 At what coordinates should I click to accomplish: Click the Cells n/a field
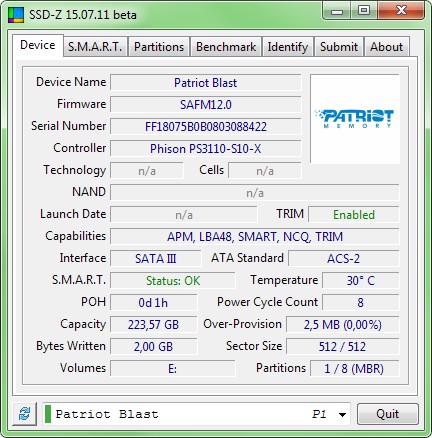[265, 171]
